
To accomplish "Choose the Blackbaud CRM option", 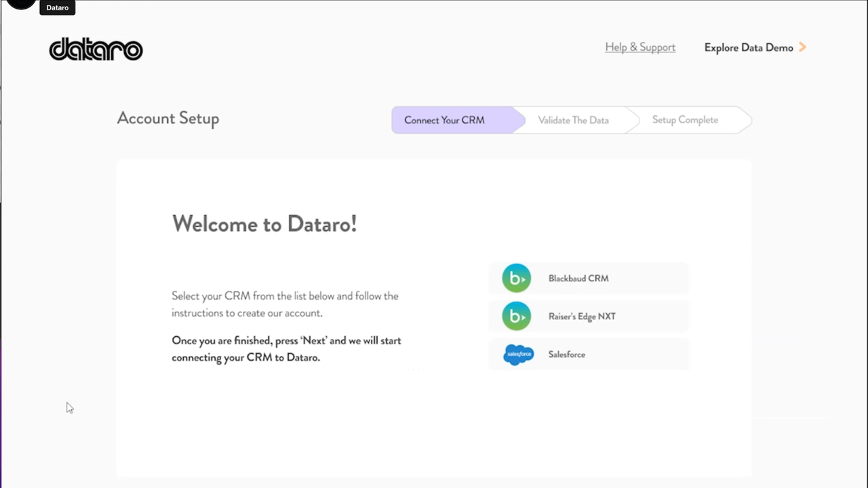I will pos(589,279).
